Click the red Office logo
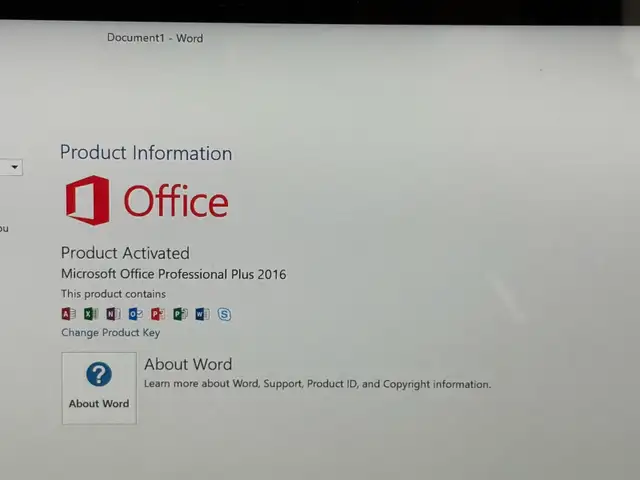This screenshot has height=480, width=640. 147,200
